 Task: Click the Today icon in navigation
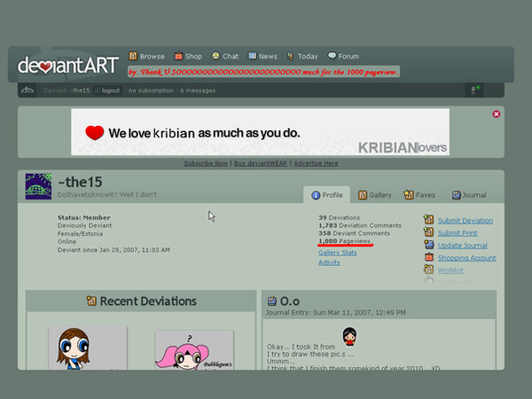(x=291, y=56)
